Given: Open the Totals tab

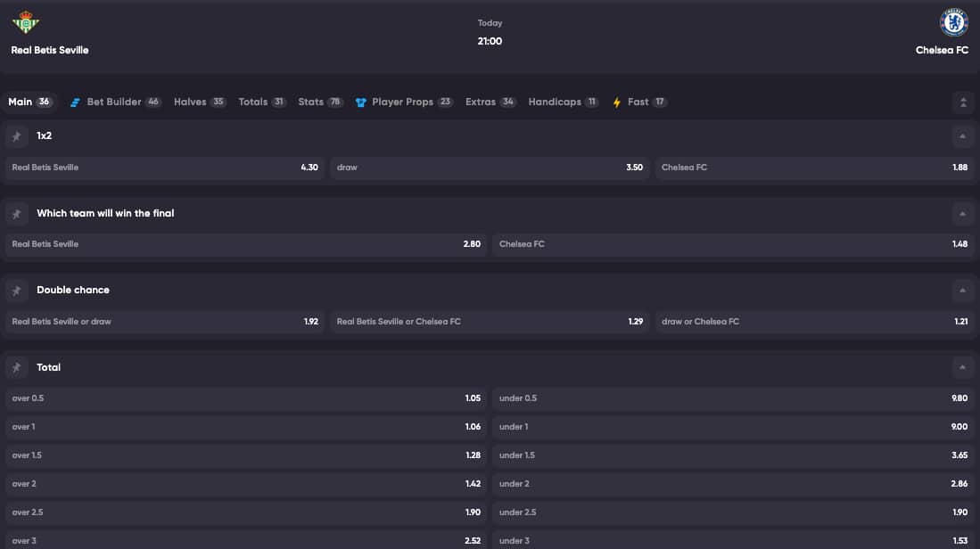Looking at the screenshot, I should coord(262,102).
